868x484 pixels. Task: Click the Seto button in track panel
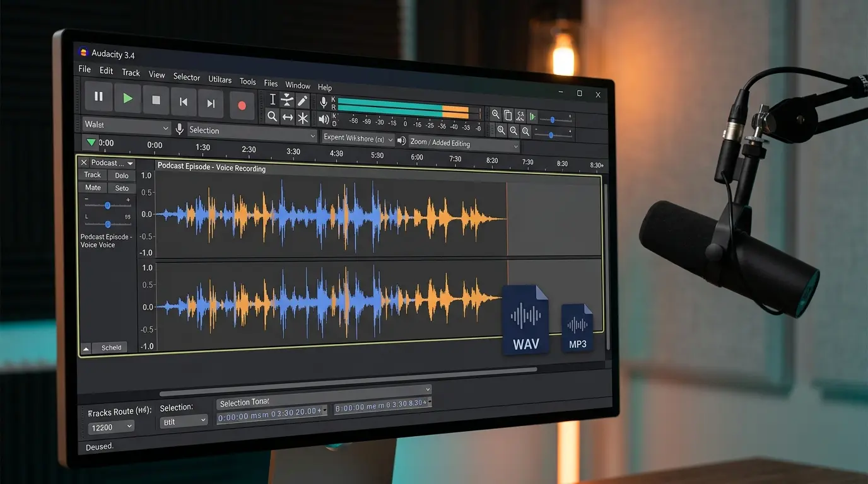point(122,188)
